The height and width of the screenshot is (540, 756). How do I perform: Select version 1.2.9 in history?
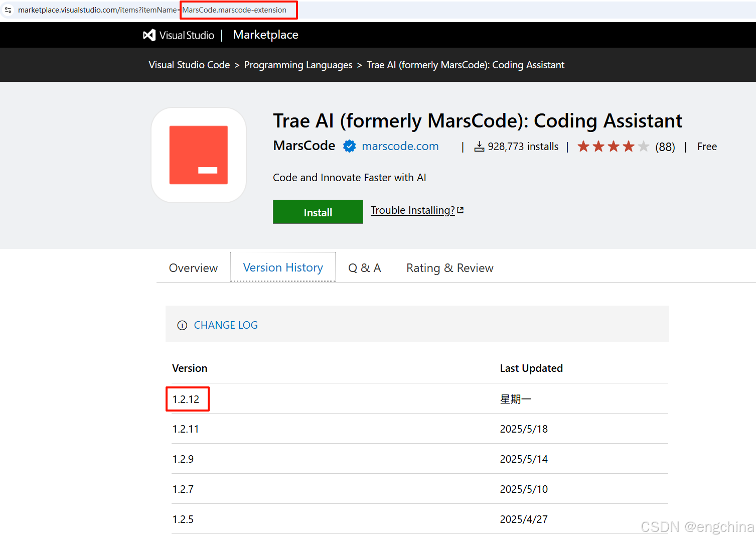183,459
